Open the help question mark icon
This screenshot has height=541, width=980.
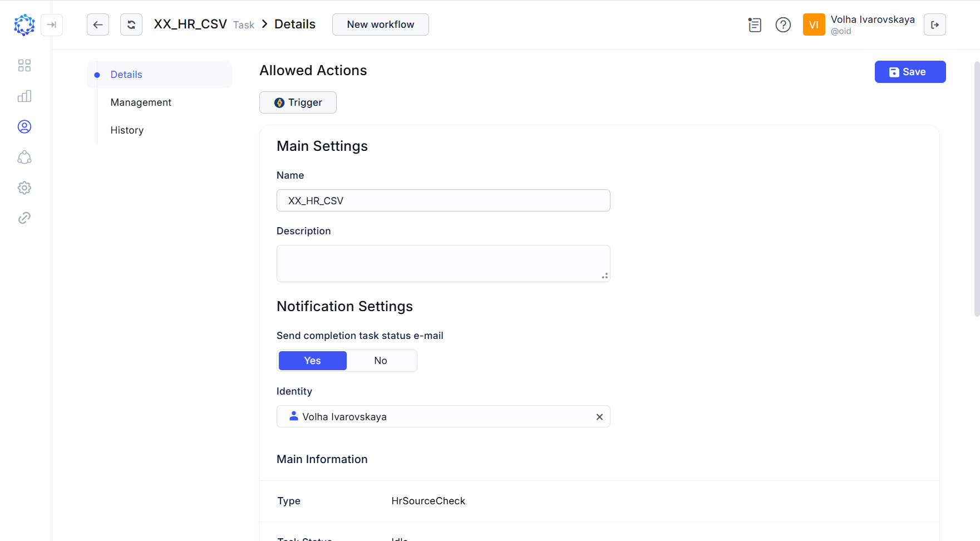[783, 24]
